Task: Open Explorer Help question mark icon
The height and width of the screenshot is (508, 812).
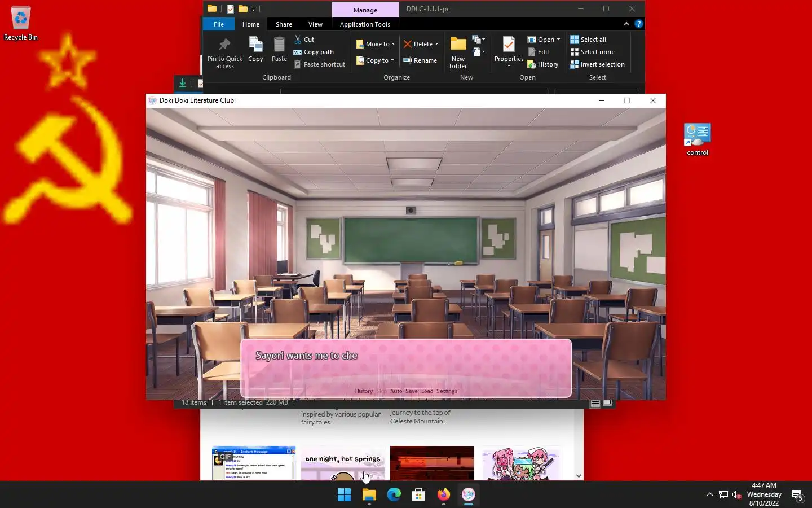Action: (x=638, y=24)
